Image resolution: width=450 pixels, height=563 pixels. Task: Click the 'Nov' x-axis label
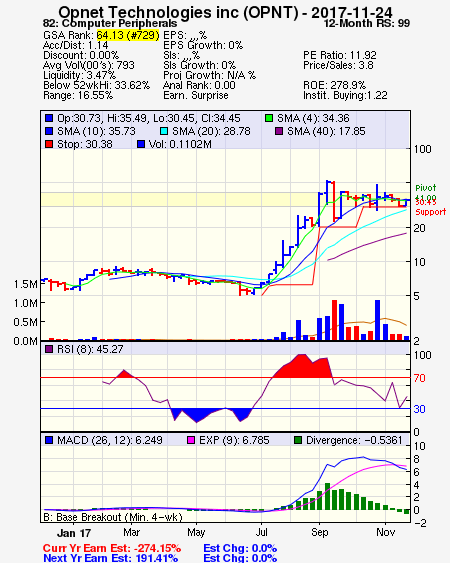(385, 532)
